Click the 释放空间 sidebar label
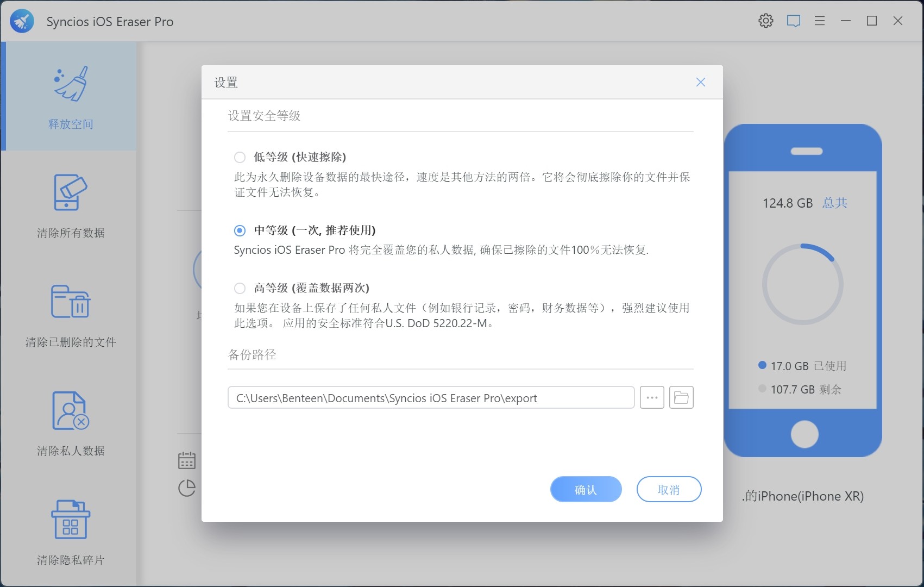Screen dimensions: 924x587 tap(71, 124)
